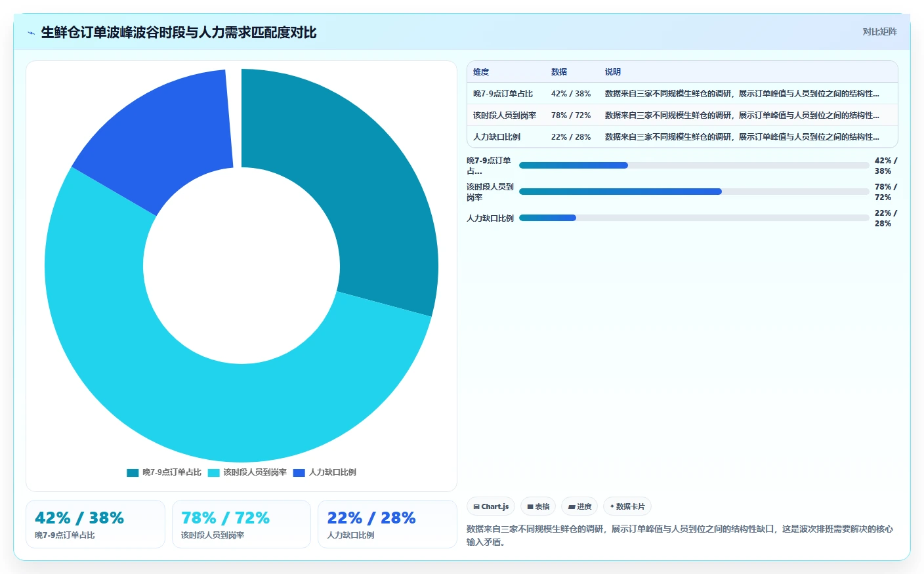Click the 晚7-9点订单 progress bar
924x574 pixels.
click(x=694, y=165)
